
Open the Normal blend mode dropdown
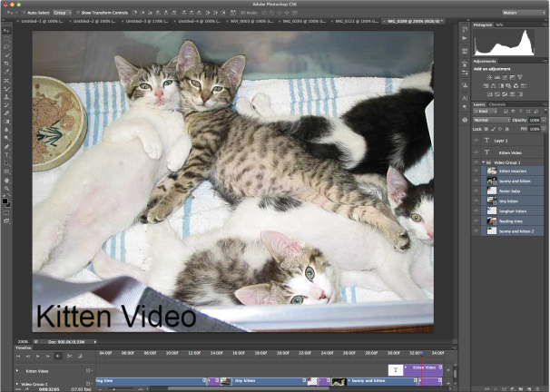click(492, 120)
